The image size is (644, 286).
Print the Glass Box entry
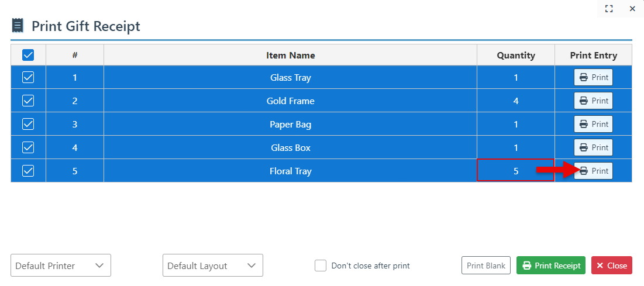[593, 147]
